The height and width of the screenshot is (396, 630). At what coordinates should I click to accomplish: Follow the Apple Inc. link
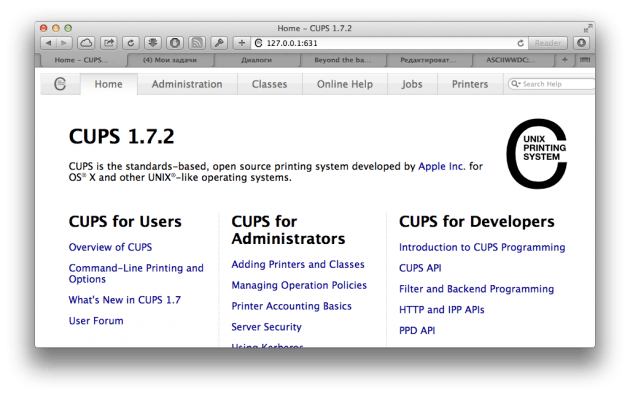click(442, 166)
